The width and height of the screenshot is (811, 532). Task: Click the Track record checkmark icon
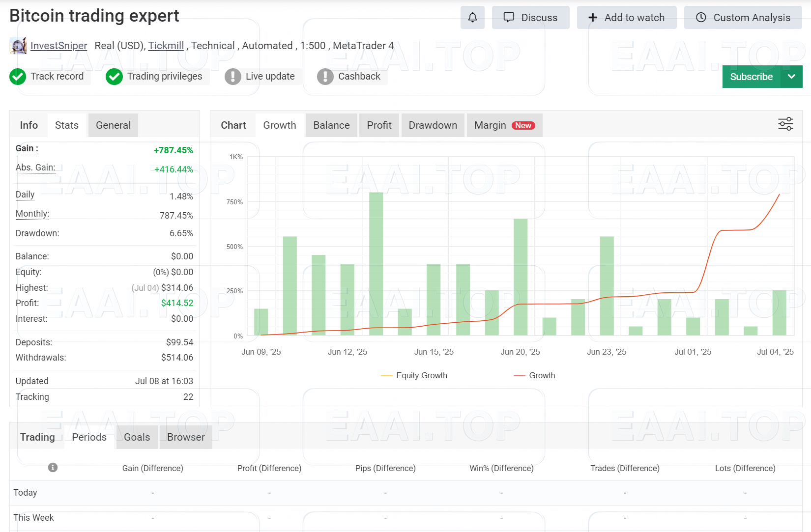[18, 77]
